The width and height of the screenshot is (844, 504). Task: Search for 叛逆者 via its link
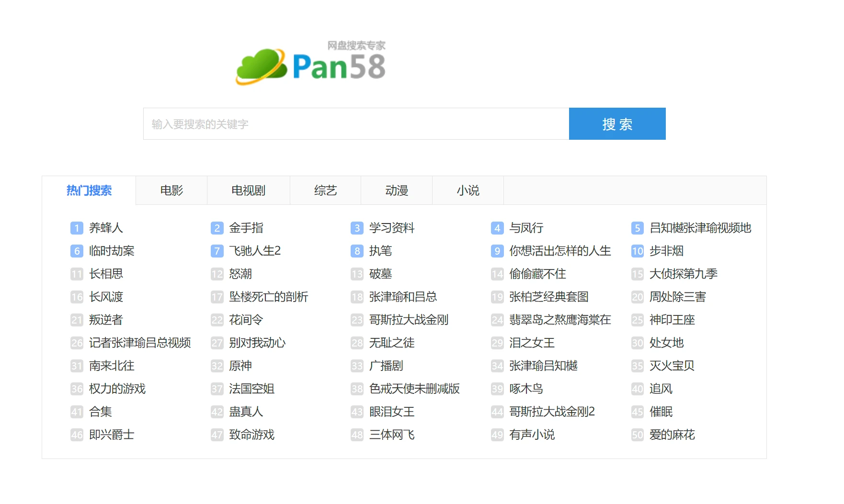(106, 320)
